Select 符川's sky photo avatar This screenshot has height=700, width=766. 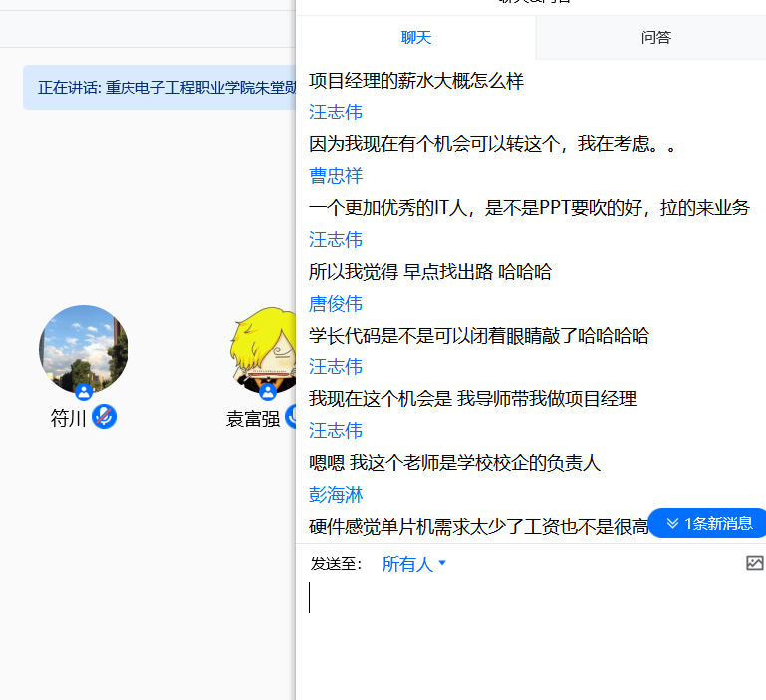(x=84, y=349)
